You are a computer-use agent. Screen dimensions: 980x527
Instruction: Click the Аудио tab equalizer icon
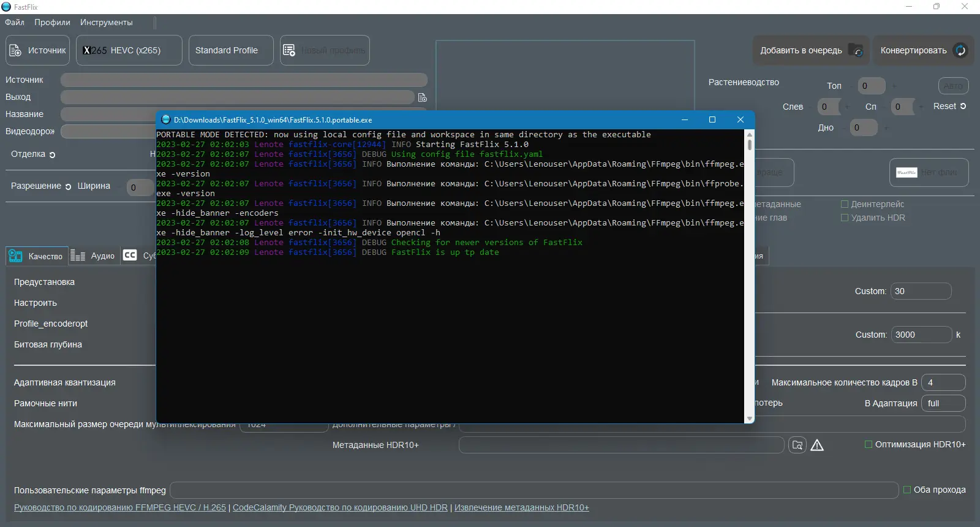click(78, 256)
